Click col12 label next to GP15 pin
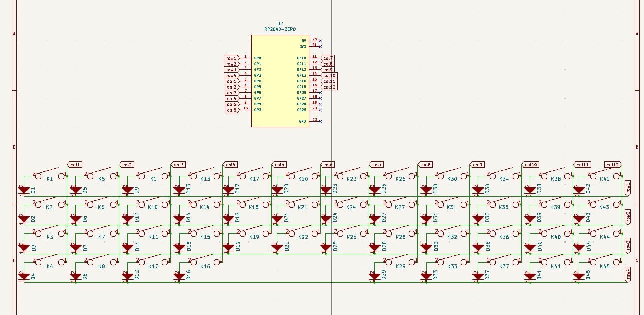 tap(329, 87)
